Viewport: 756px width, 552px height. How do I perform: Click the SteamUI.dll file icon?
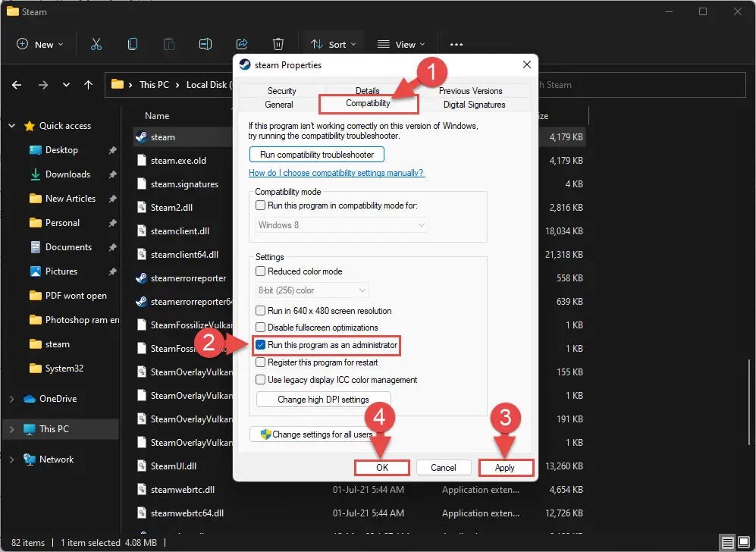coord(142,466)
